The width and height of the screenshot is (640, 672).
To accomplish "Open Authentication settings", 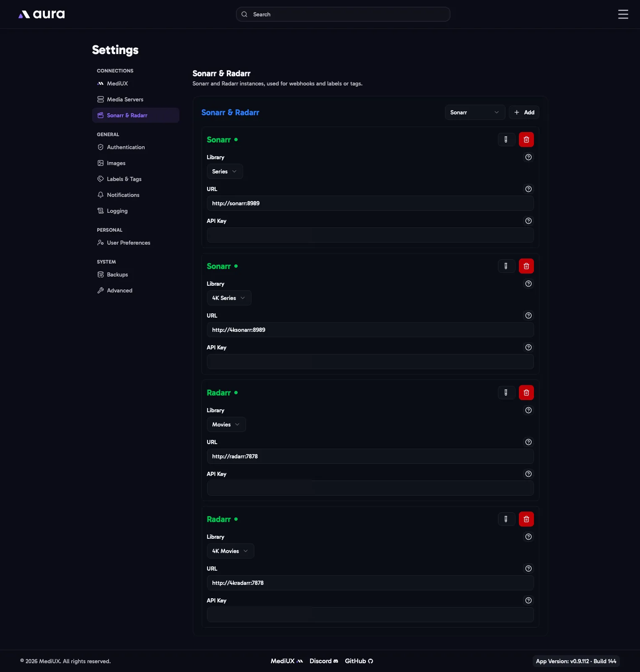I will click(135, 147).
